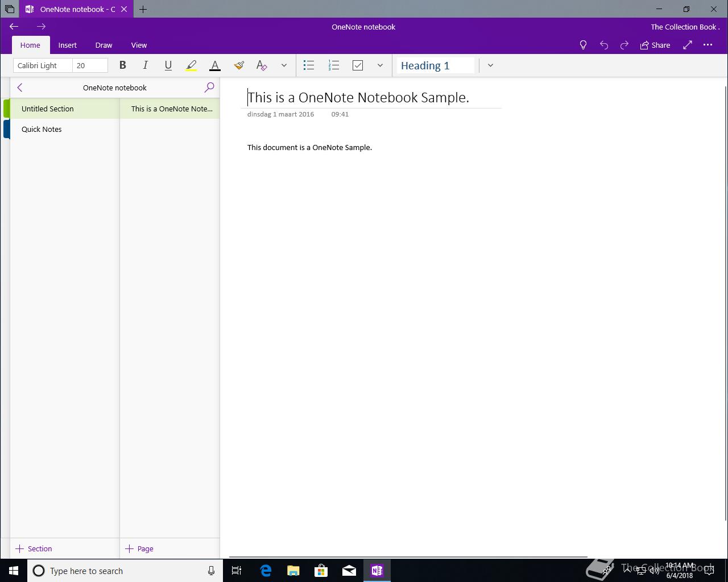Open the Mail app from the taskbar

(349, 571)
